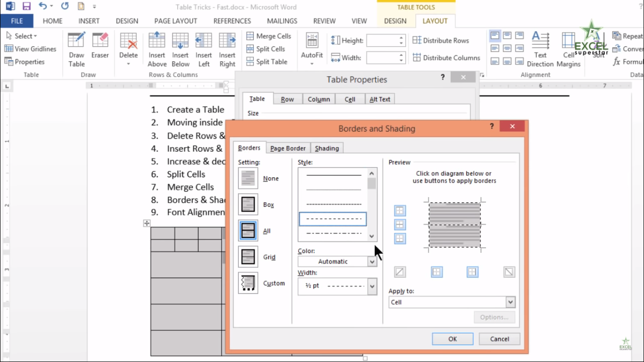Choose the None border setting
Screen dimensions: 644x362
click(248, 179)
